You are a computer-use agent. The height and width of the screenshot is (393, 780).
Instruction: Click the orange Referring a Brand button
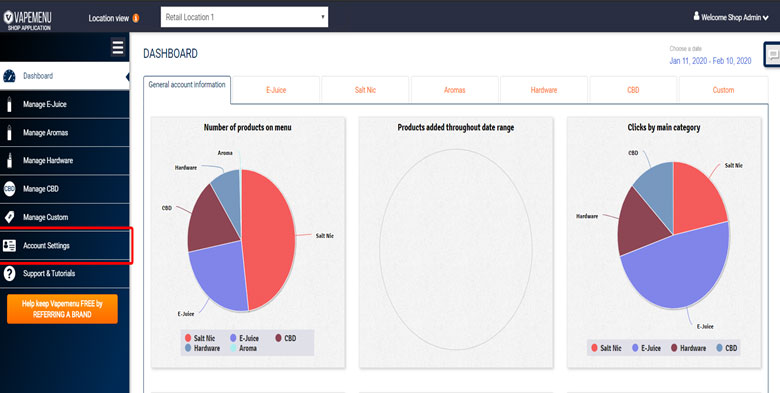62,309
